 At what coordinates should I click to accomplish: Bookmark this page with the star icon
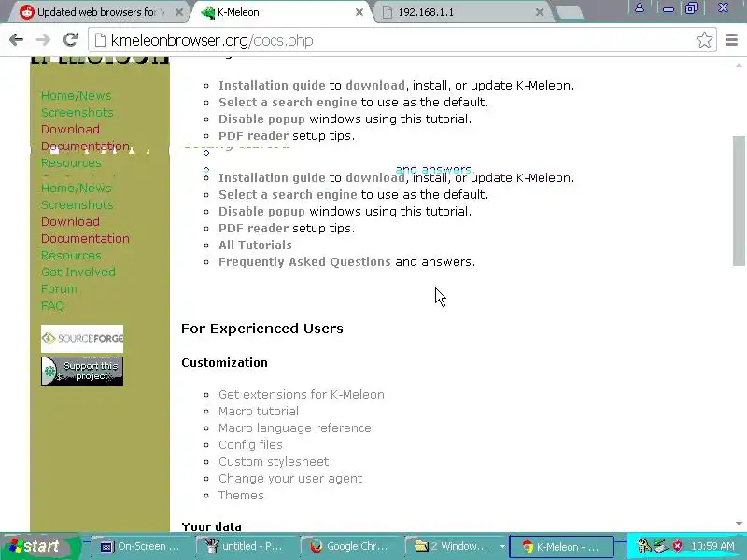pos(704,40)
